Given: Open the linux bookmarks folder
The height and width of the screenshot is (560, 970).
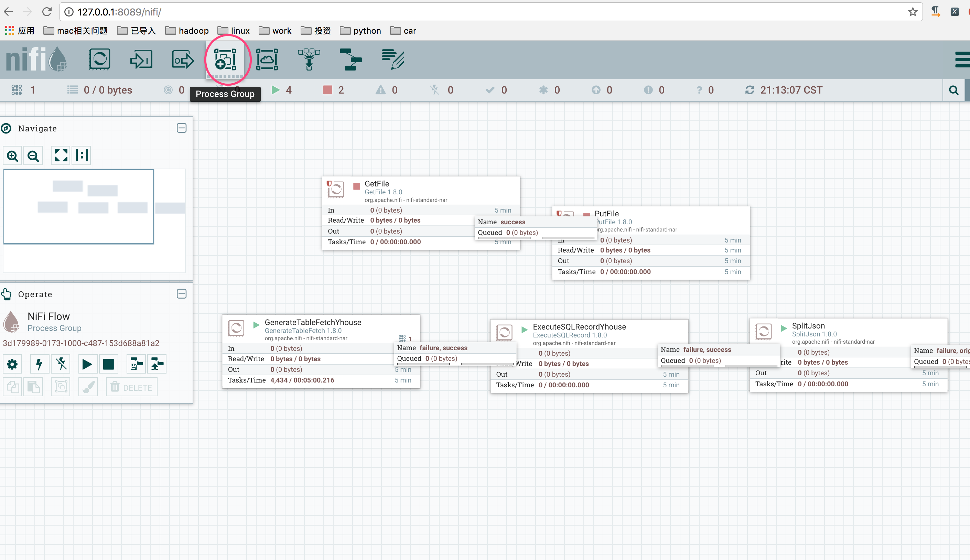Looking at the screenshot, I should [x=234, y=31].
